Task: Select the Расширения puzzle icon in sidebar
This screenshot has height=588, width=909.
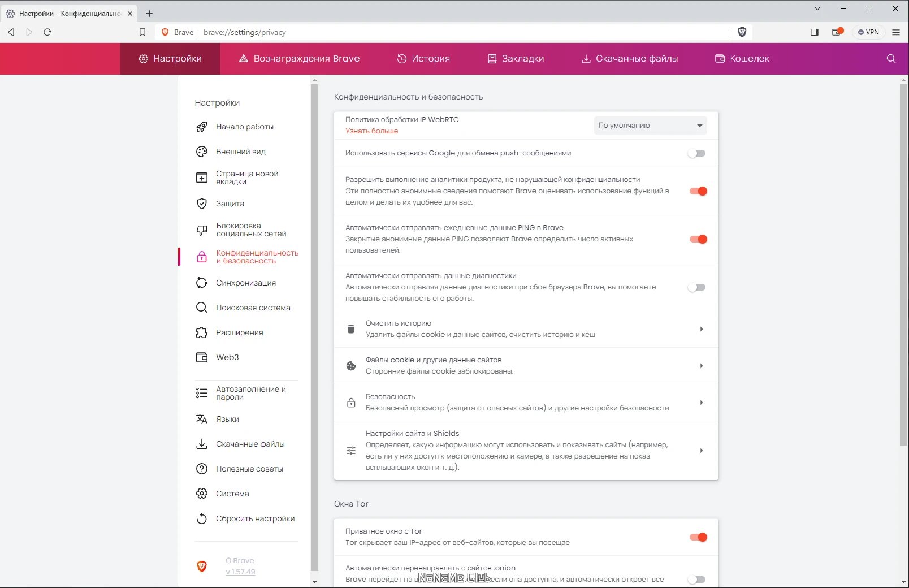Action: 201,332
